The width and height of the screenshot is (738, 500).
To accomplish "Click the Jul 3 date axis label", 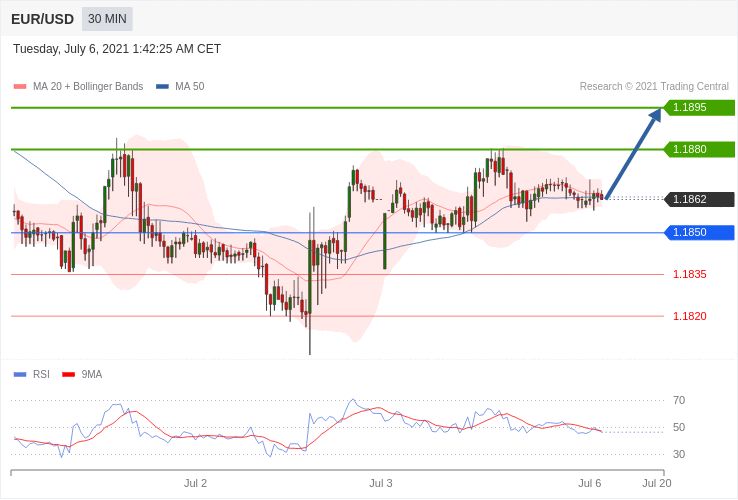I will (381, 484).
